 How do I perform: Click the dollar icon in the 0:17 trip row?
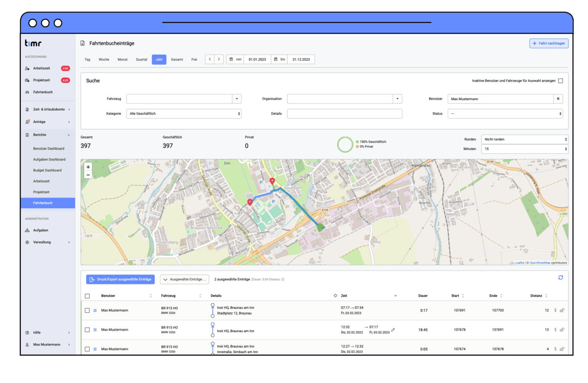[x=555, y=310]
